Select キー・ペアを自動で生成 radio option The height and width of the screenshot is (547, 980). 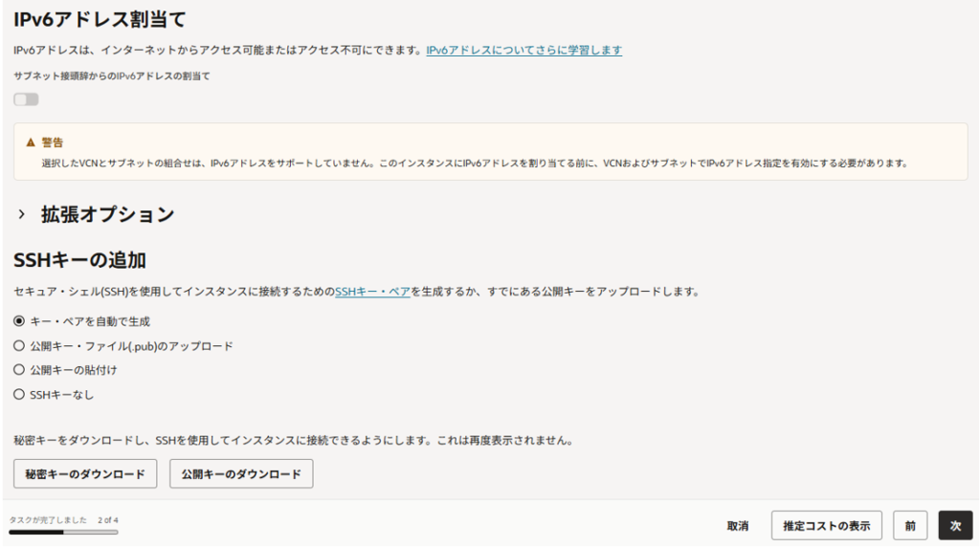pyautogui.click(x=19, y=321)
